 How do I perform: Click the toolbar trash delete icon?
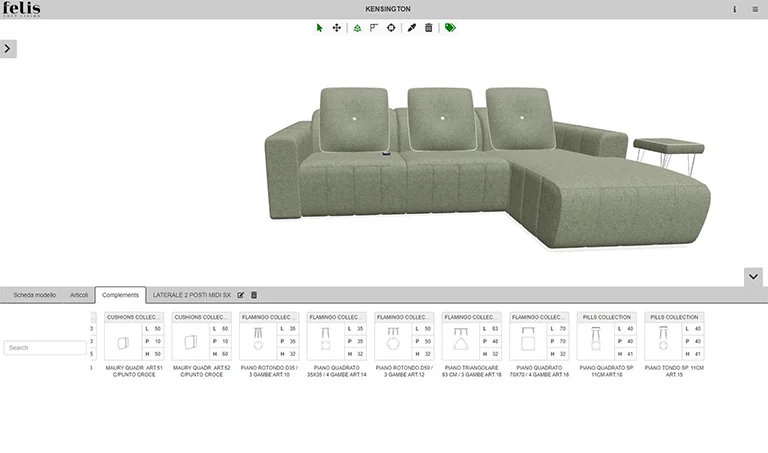coord(429,28)
